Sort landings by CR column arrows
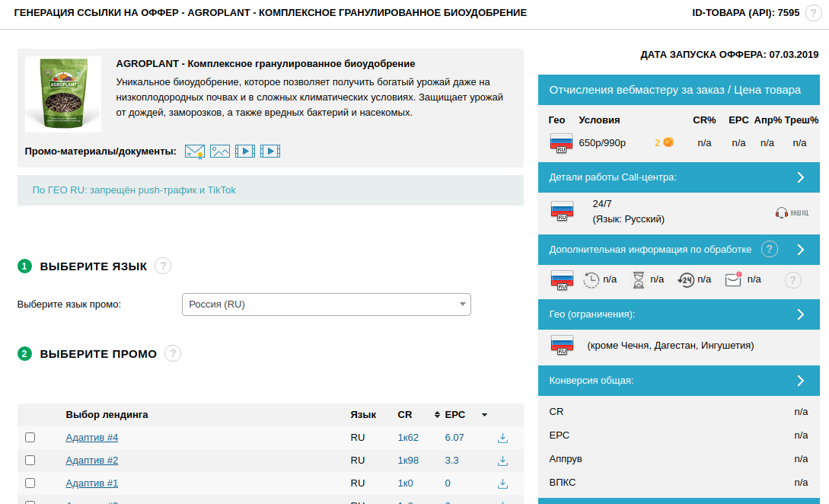The width and height of the screenshot is (829, 504). click(x=437, y=415)
